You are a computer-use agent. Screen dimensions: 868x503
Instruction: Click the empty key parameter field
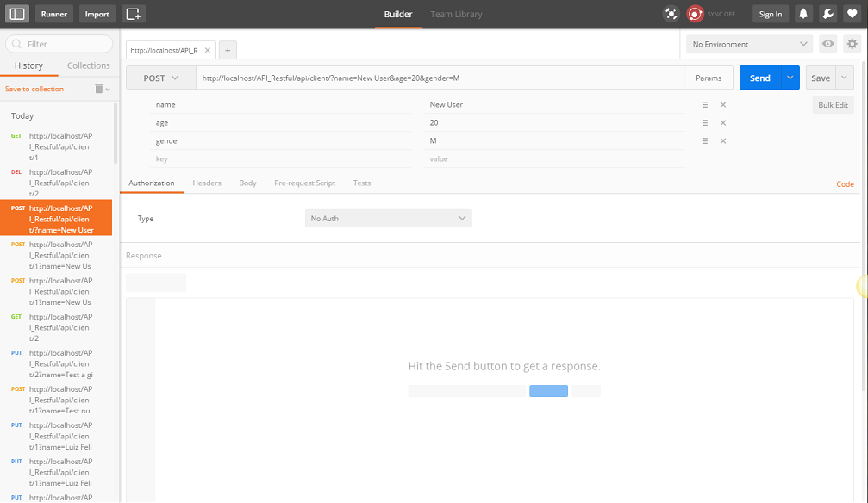[x=281, y=158]
